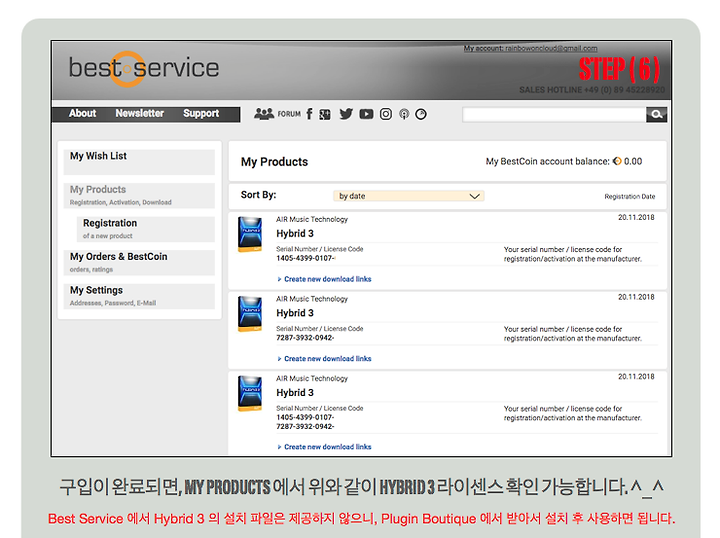Click the first product's date 20.11.2018
The width and height of the screenshot is (720, 538).
(x=636, y=218)
